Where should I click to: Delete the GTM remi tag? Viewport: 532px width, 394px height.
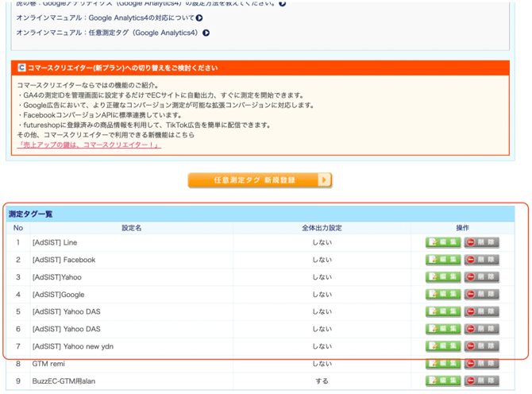pos(482,364)
